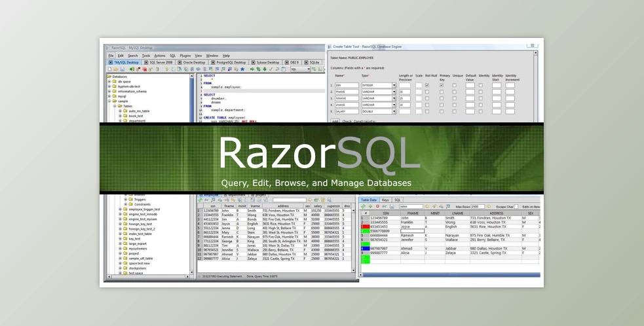
Task: Click the refresh icon above employee results
Action: pyautogui.click(x=201, y=200)
